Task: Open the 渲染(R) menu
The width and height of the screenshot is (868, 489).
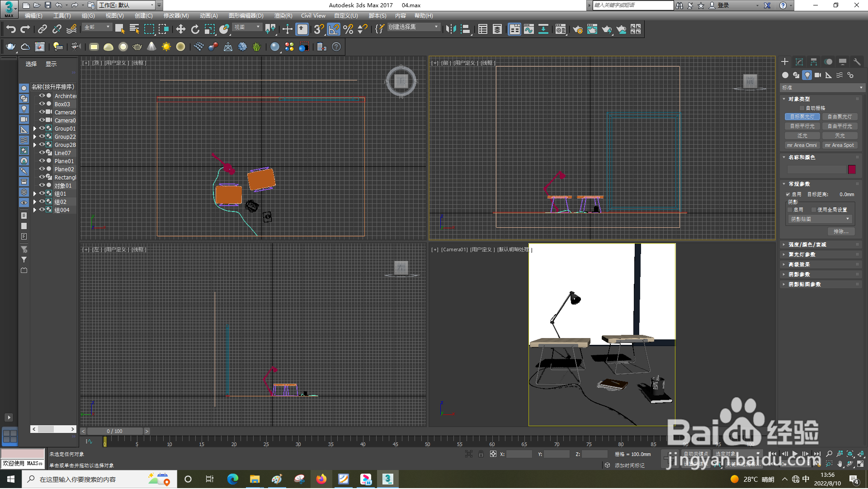Action: [283, 15]
